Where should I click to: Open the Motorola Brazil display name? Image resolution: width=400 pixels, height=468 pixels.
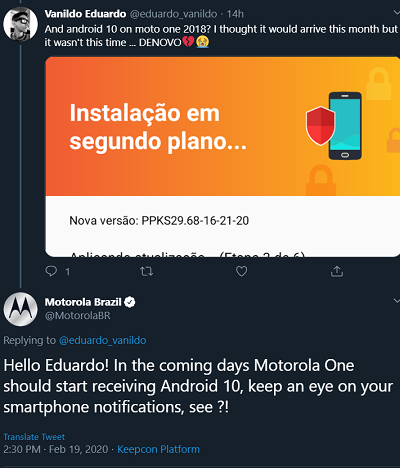click(83, 302)
